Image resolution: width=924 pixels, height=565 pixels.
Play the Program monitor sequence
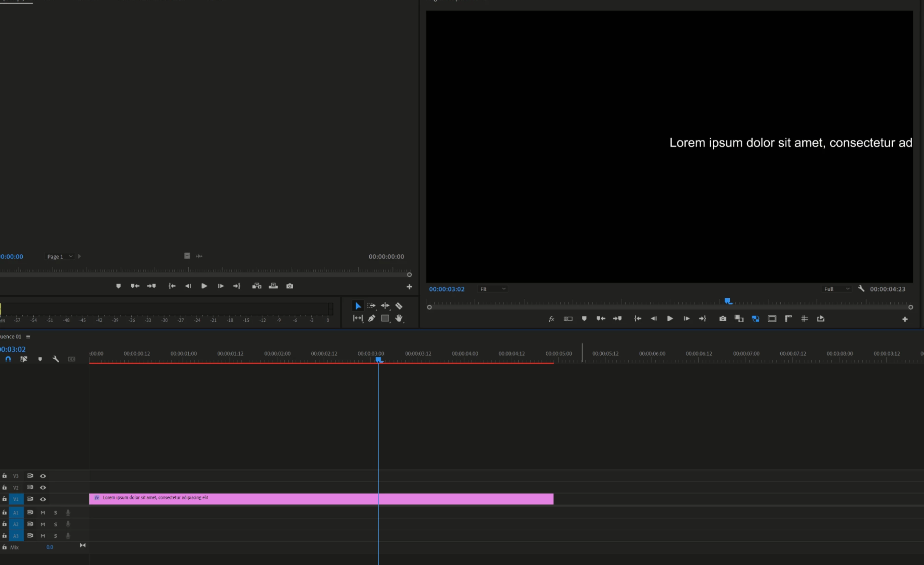(670, 319)
